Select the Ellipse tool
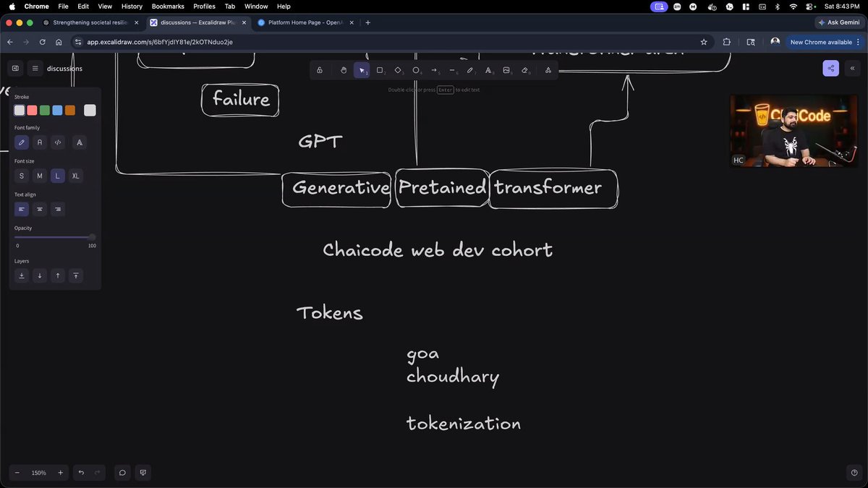Screen dimensions: 868x488 (x=416, y=70)
